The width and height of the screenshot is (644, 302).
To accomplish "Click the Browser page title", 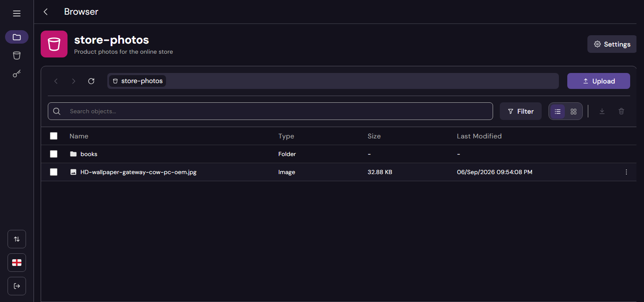I will 81,12.
